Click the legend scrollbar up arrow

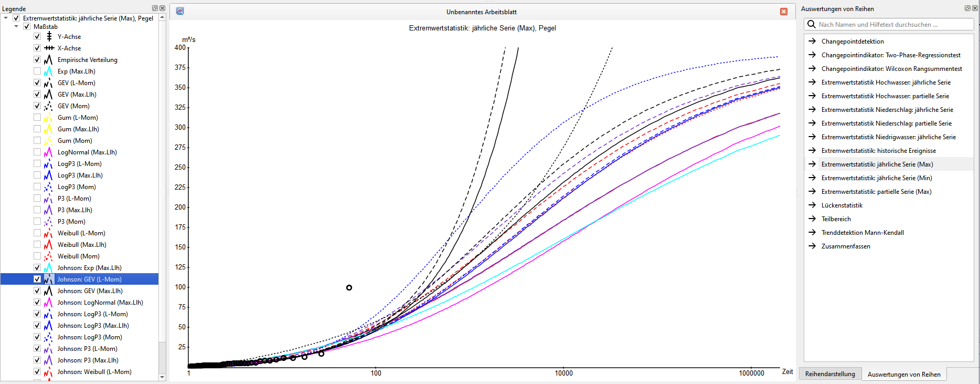[162, 17]
